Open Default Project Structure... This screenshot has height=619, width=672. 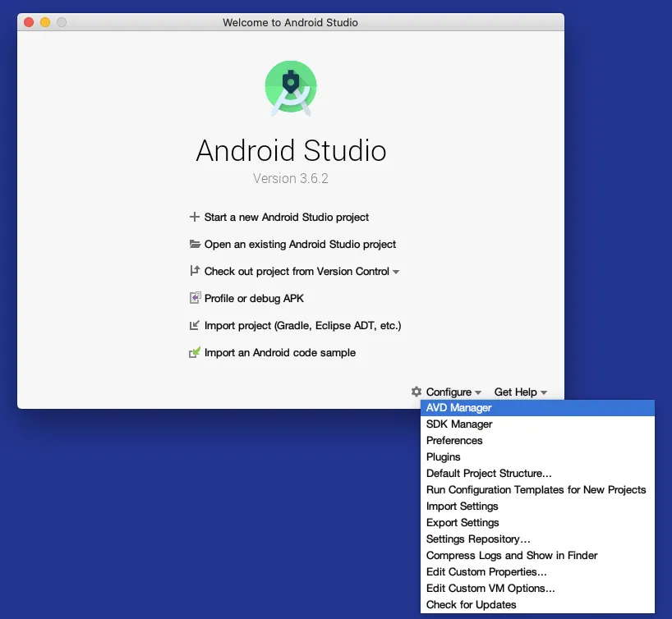click(x=537, y=474)
